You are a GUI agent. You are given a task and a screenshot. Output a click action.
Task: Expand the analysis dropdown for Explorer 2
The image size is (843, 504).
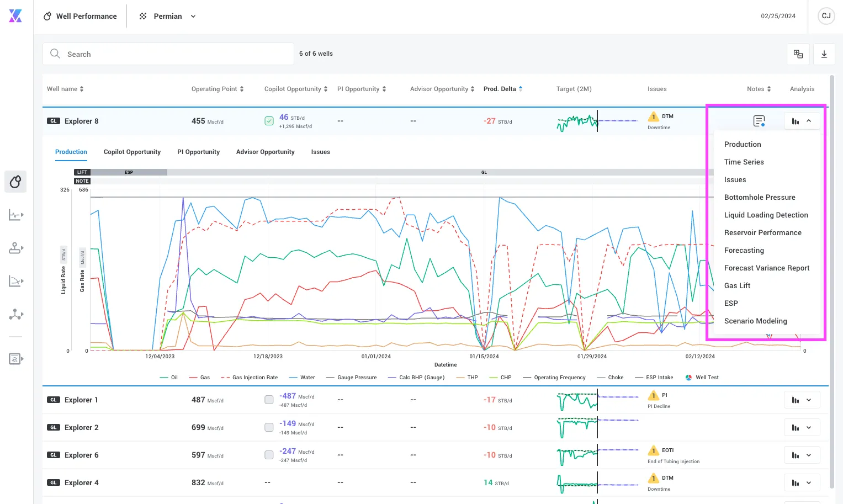[802, 427]
